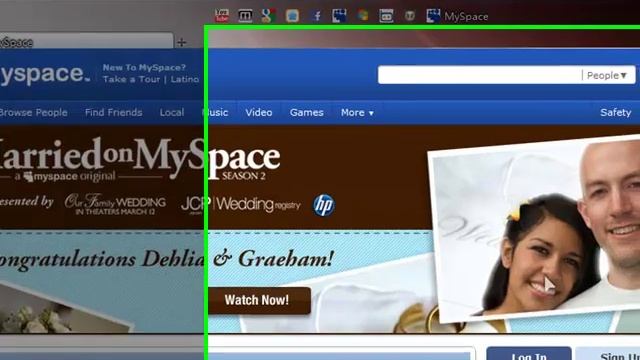This screenshot has width=640, height=360.
Task: Open the People search category dropdown
Action: 608,76
